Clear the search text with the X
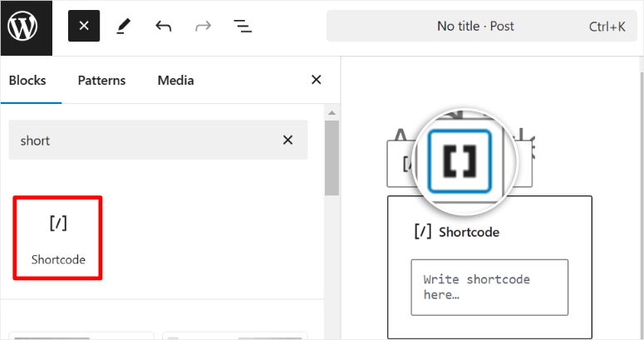Screen dimensions: 644x340 [x=288, y=140]
